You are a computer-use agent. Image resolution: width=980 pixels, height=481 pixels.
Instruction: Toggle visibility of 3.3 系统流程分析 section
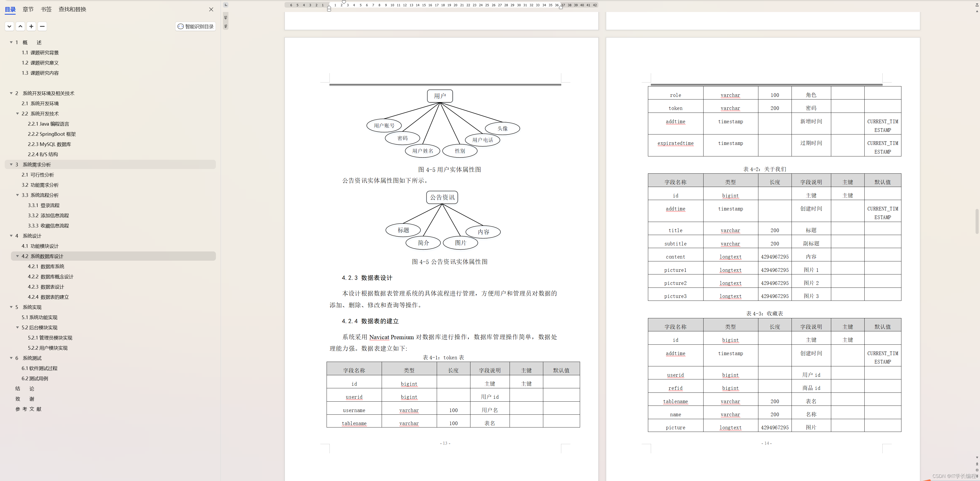pos(17,195)
